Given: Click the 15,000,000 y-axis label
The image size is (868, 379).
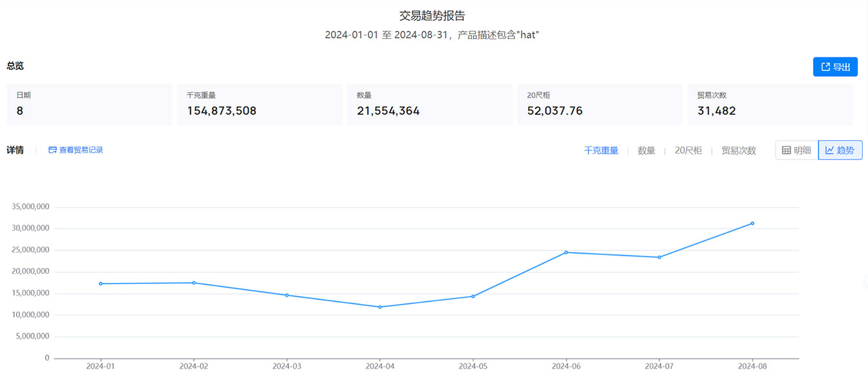Looking at the screenshot, I should pyautogui.click(x=31, y=293).
